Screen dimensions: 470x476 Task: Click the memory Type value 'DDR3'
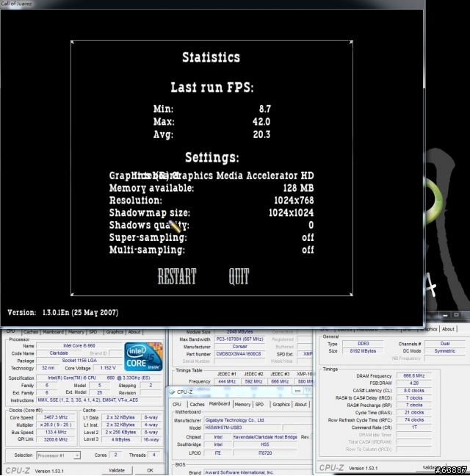pos(364,344)
